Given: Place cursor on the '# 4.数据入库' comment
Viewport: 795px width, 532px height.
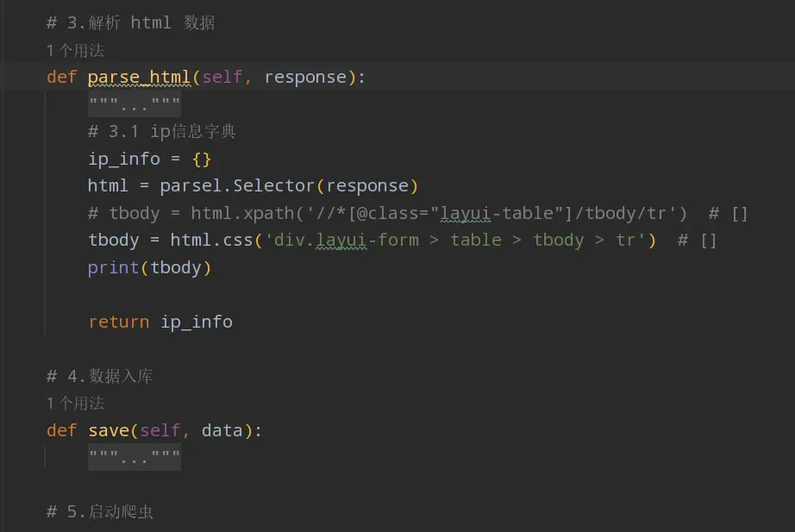Looking at the screenshot, I should (x=100, y=376).
